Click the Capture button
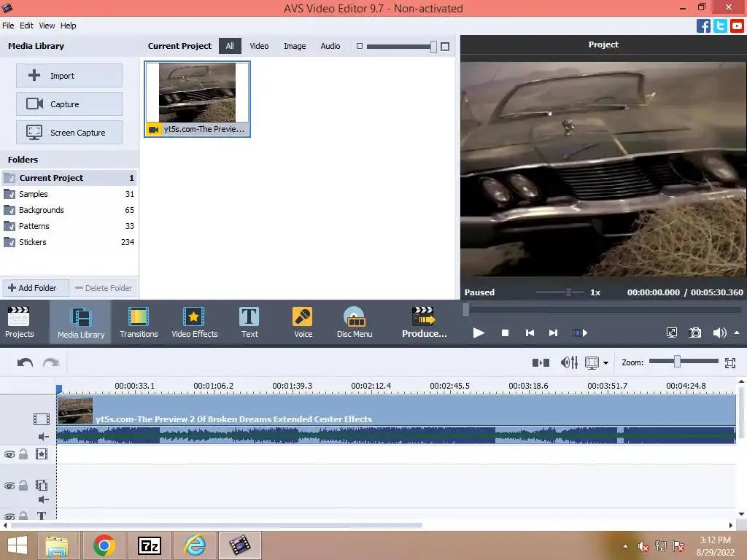The image size is (747, 560). pyautogui.click(x=69, y=104)
